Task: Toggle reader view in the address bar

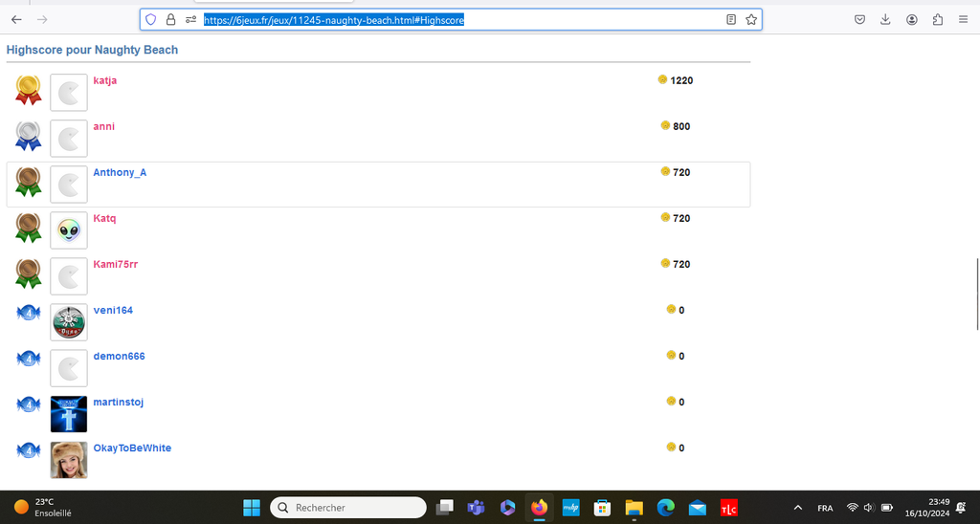Action: click(731, 19)
